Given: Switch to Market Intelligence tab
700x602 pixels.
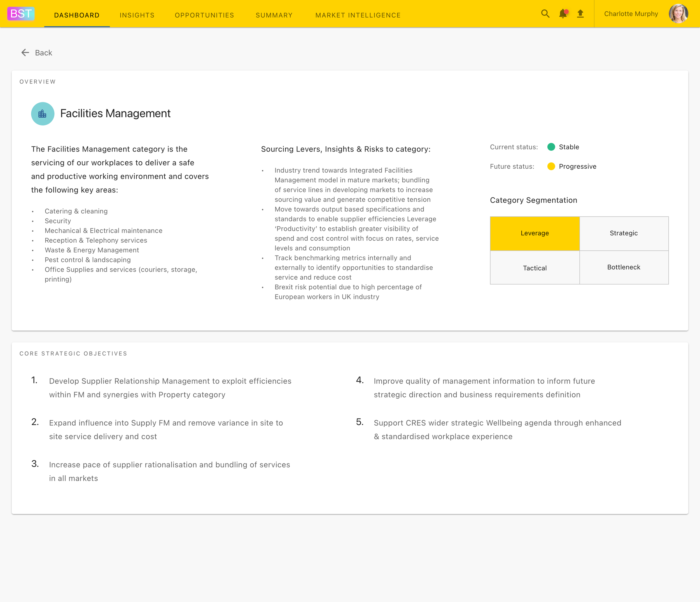Looking at the screenshot, I should click(x=358, y=15).
